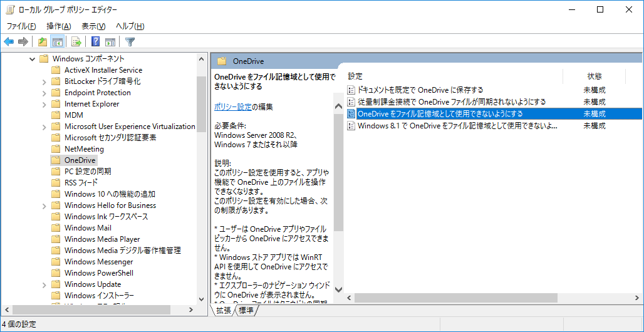Click policy icon for ドキュメントを既定で OneDrive に保存する
The image size is (644, 332).
[x=351, y=90]
